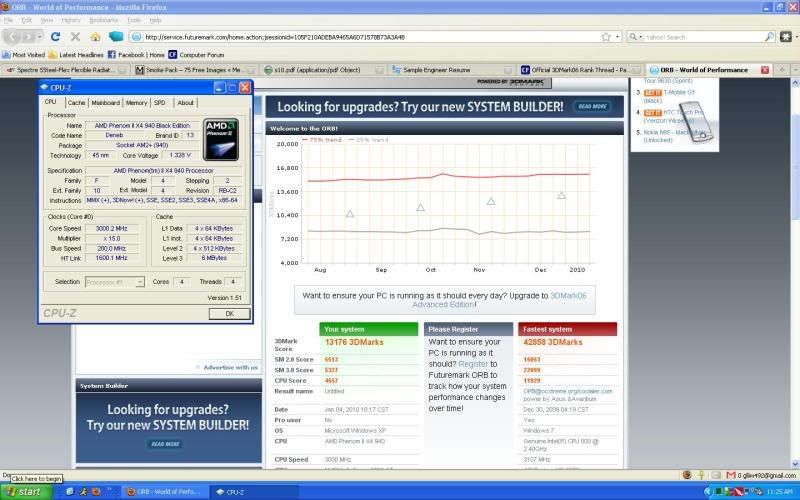Image resolution: width=800 pixels, height=500 pixels.
Task: Click the blue chat bubble toolbar icon
Action: (116, 36)
